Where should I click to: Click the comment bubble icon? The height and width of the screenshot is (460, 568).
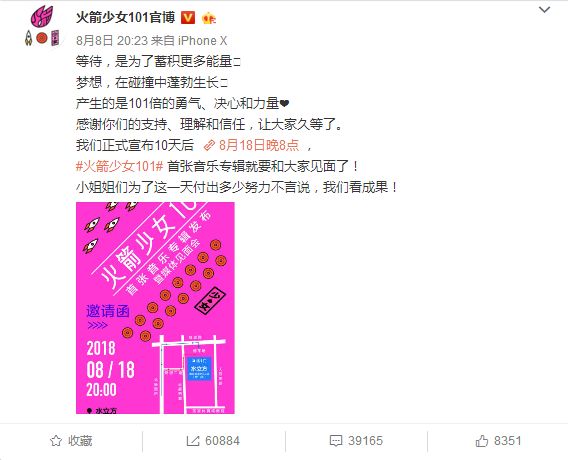pos(336,441)
